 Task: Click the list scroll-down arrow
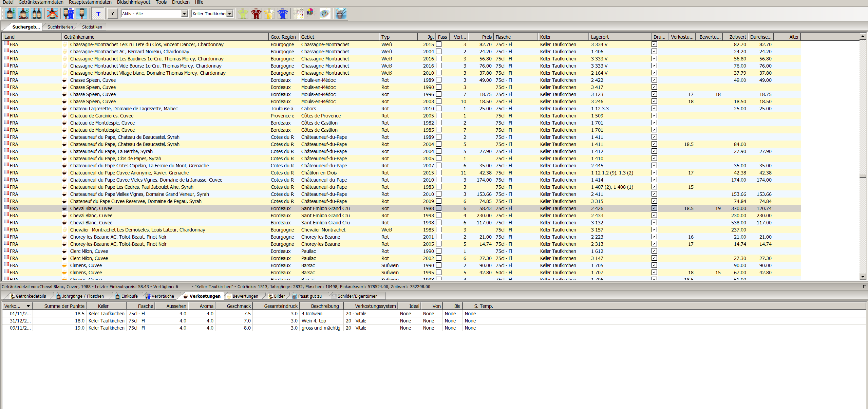[863, 277]
